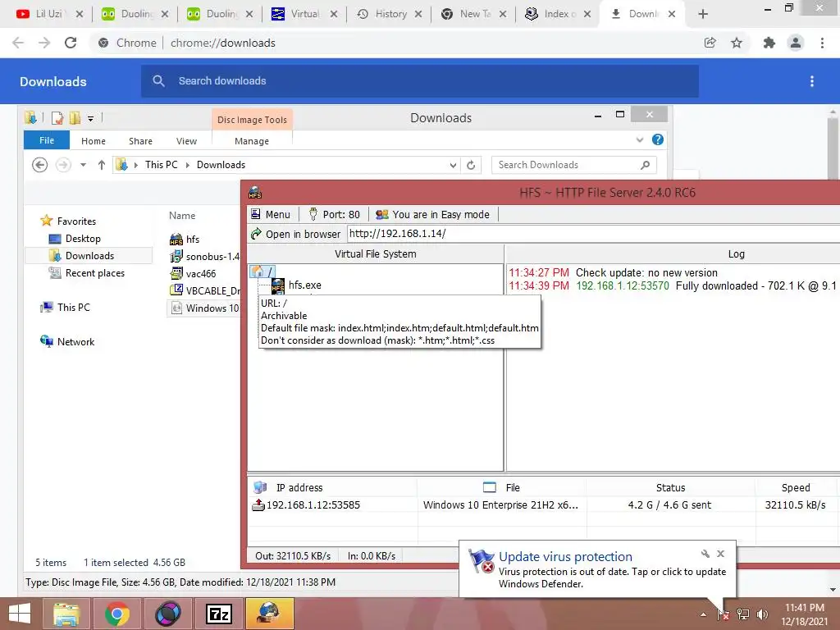This screenshot has height=630, width=840.
Task: Open the View ribbon tab in Explorer
Action: [186, 141]
